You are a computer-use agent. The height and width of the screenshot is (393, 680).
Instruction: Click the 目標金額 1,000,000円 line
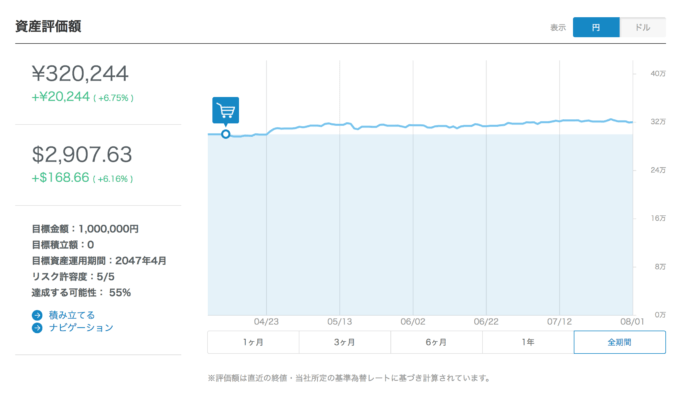pyautogui.click(x=85, y=229)
